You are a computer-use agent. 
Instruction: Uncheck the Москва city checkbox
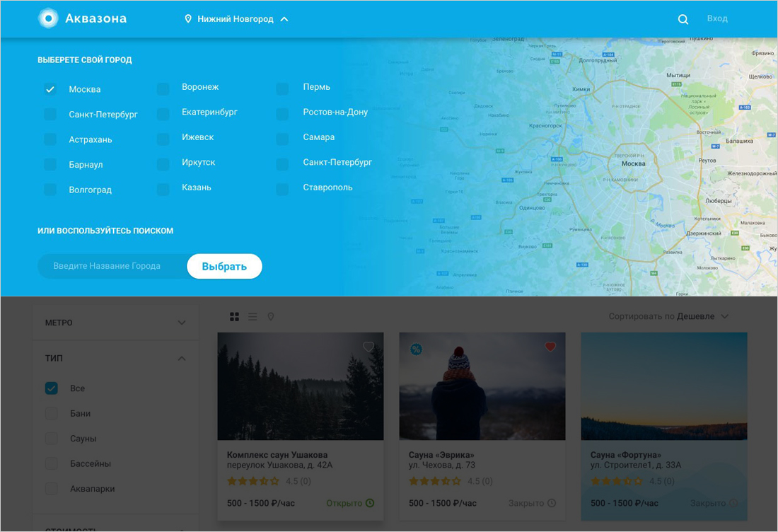50,89
